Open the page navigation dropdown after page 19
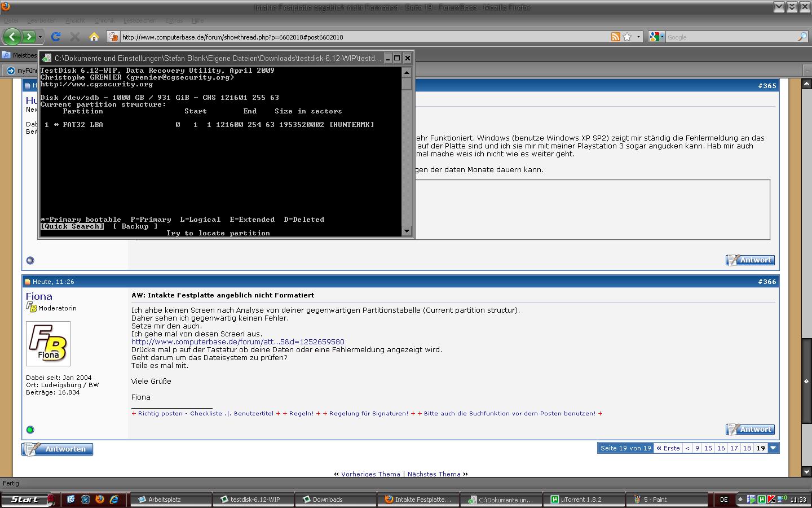This screenshot has height=508, width=812. tap(774, 448)
